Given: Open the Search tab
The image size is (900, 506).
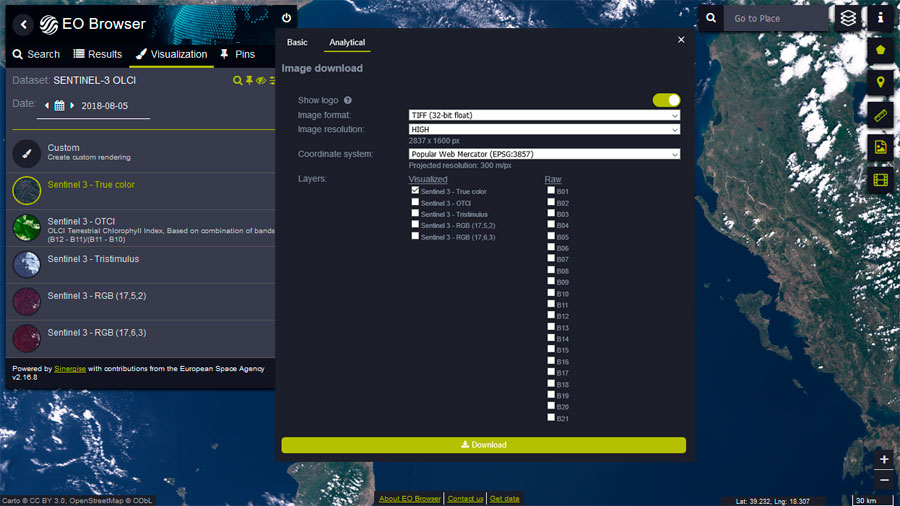Looking at the screenshot, I should tap(36, 55).
